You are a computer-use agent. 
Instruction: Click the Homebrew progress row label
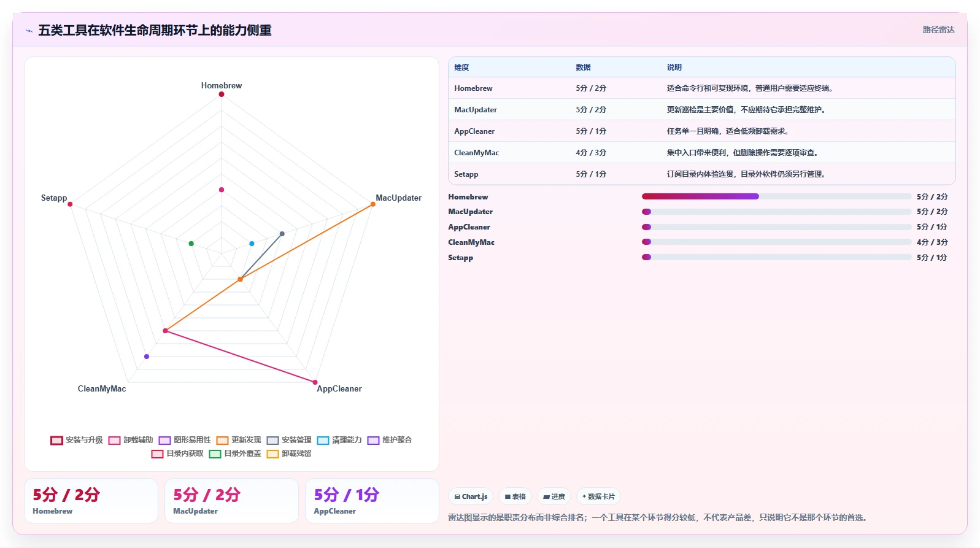point(468,197)
